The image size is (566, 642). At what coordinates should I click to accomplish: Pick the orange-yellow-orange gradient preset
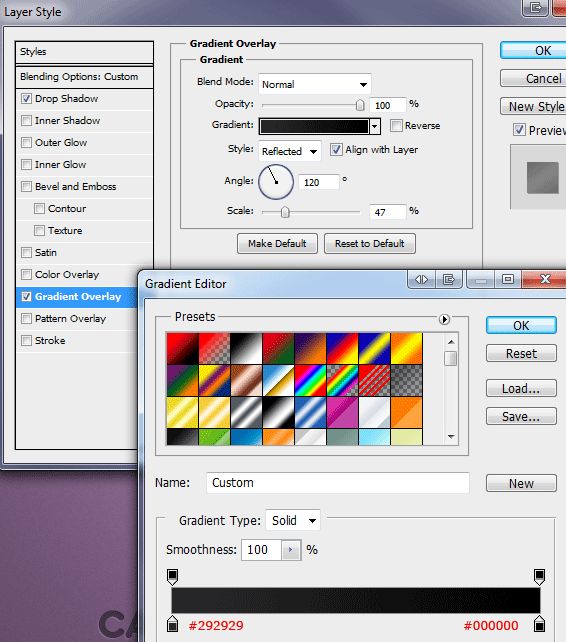pyautogui.click(x=406, y=348)
